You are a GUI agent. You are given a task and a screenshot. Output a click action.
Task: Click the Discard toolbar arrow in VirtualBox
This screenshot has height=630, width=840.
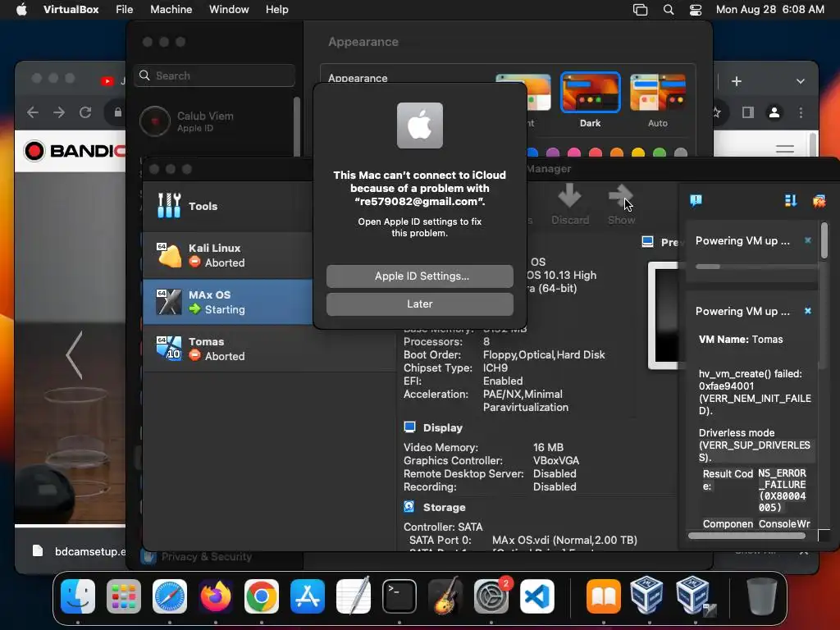pyautogui.click(x=570, y=204)
